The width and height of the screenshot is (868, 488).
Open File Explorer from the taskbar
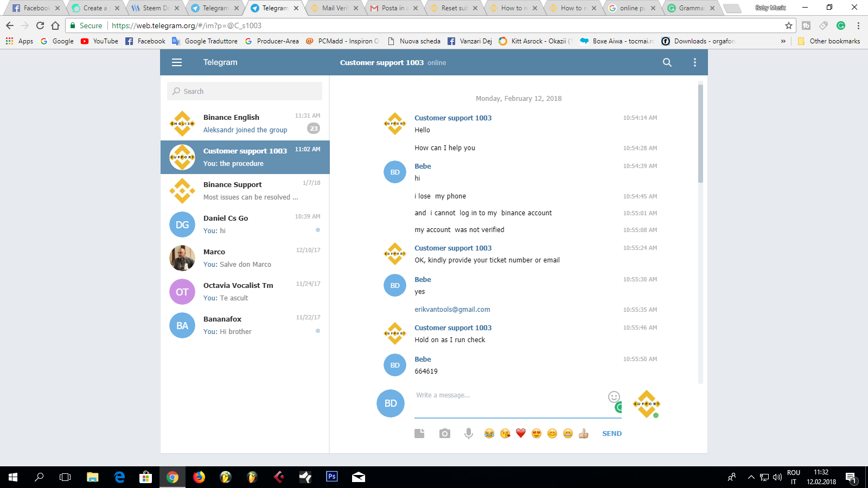(x=93, y=477)
